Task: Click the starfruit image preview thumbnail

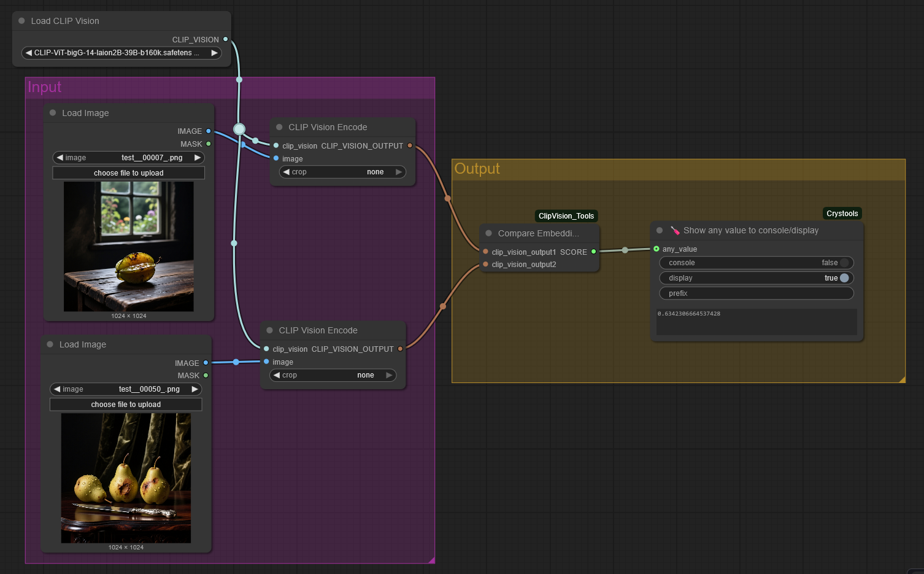Action: point(129,246)
